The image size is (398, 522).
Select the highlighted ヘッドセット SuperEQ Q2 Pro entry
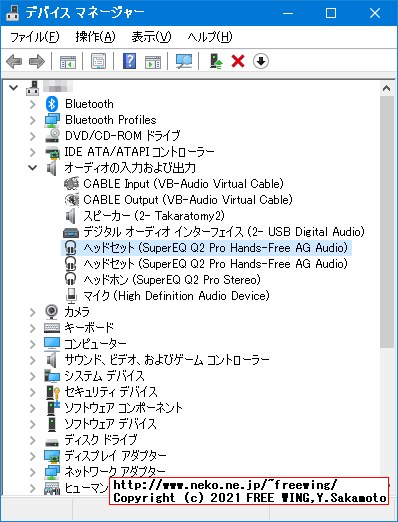click(215, 248)
